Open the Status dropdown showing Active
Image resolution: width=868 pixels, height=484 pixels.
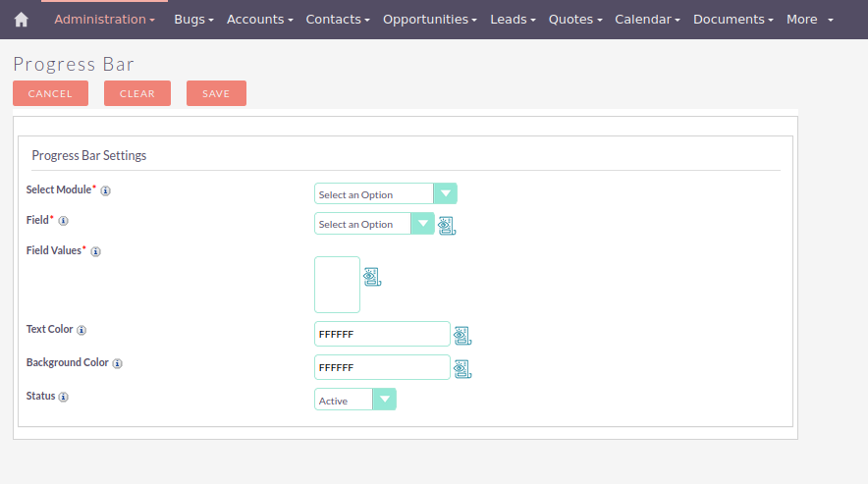354,400
